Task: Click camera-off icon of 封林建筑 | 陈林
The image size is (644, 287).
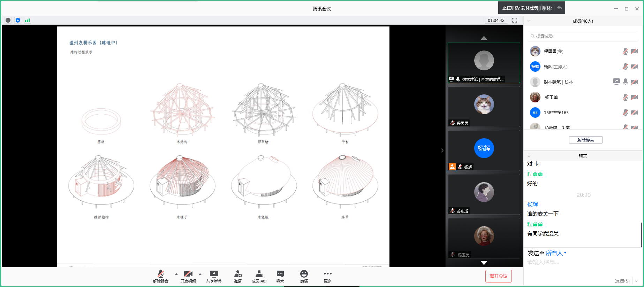Action: 635,82
